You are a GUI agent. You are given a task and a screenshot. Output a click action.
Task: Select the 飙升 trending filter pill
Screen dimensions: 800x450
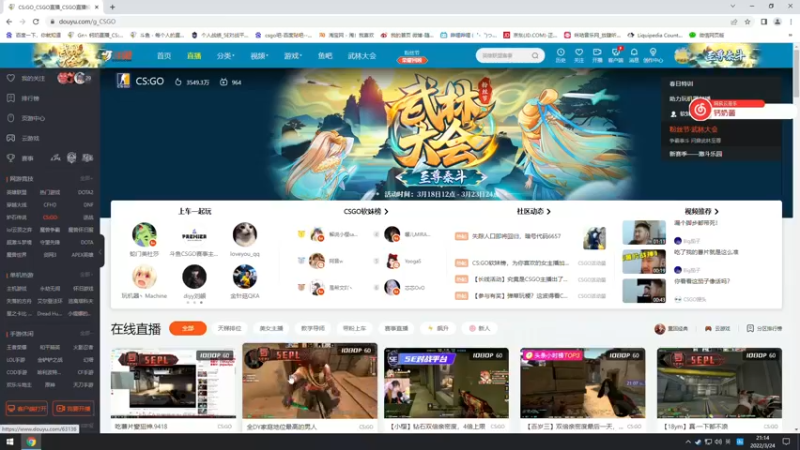pos(438,328)
